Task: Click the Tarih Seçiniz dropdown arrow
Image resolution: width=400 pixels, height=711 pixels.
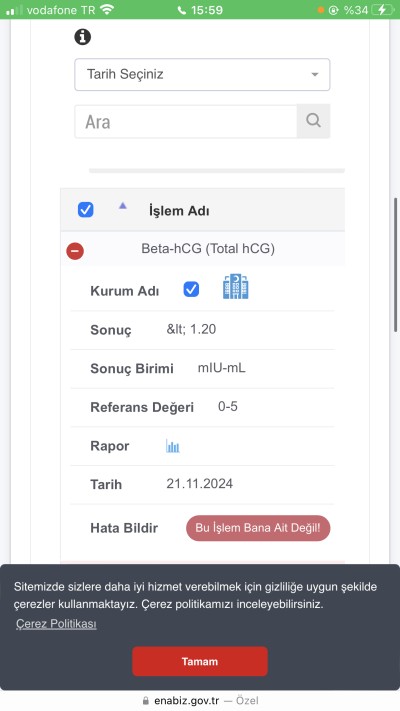Action: (x=315, y=74)
